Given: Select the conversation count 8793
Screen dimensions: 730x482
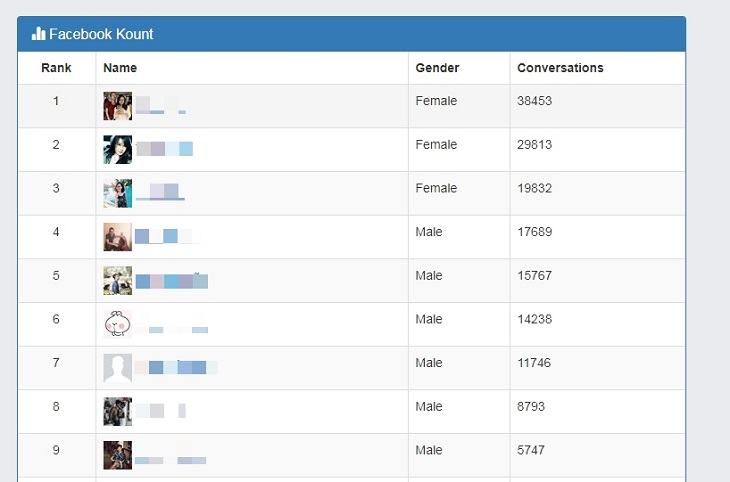Looking at the screenshot, I should tap(531, 407).
